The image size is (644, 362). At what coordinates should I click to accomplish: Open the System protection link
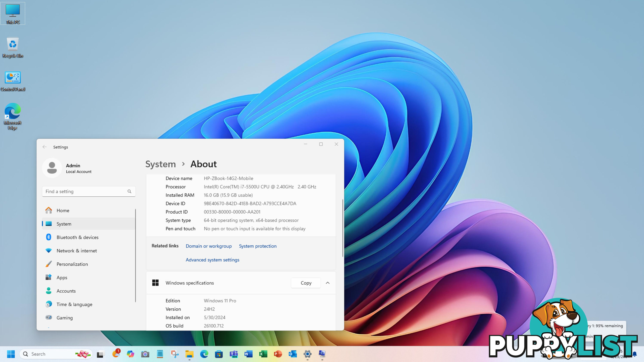[257, 246]
